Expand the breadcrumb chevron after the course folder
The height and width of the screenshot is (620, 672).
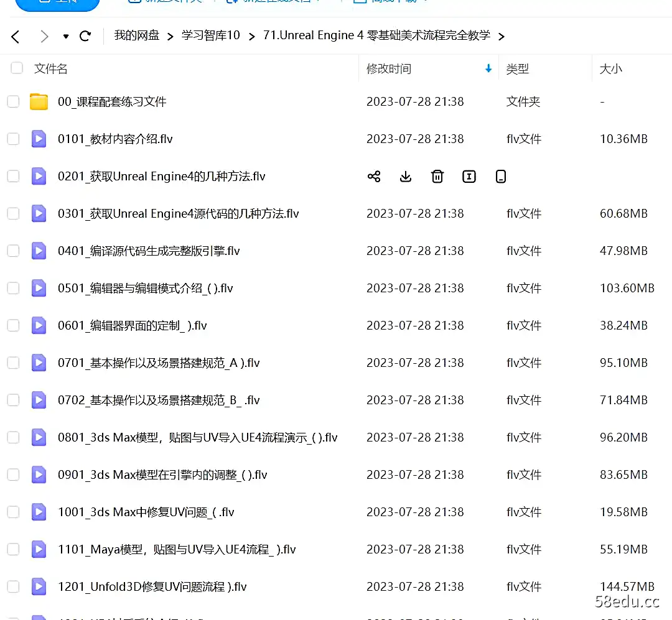coord(501,35)
